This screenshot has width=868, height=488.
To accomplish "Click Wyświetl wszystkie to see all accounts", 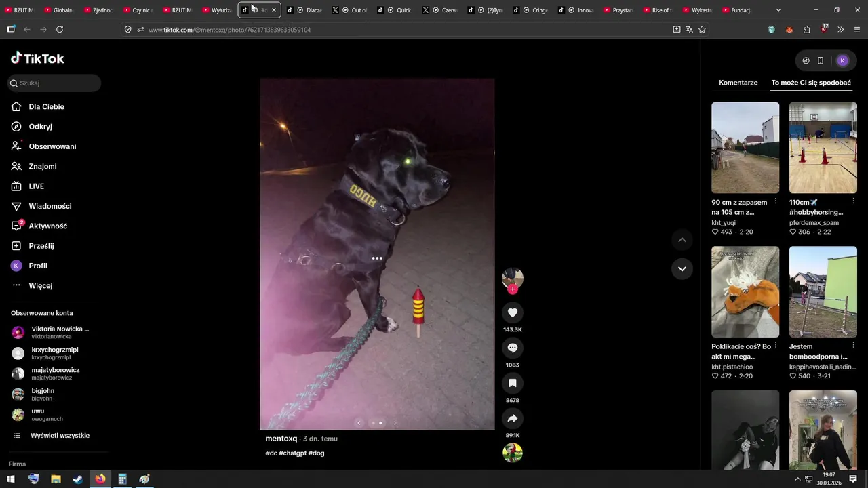I will [60, 436].
